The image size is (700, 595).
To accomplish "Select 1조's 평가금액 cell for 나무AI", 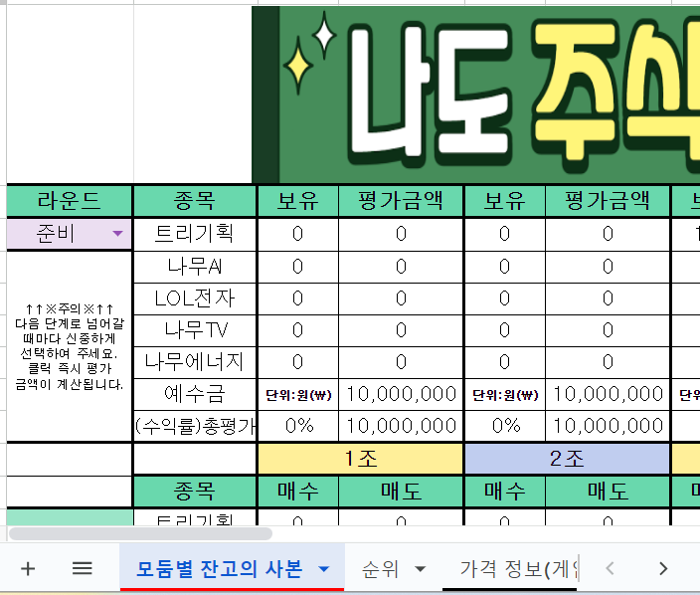I will 401,267.
